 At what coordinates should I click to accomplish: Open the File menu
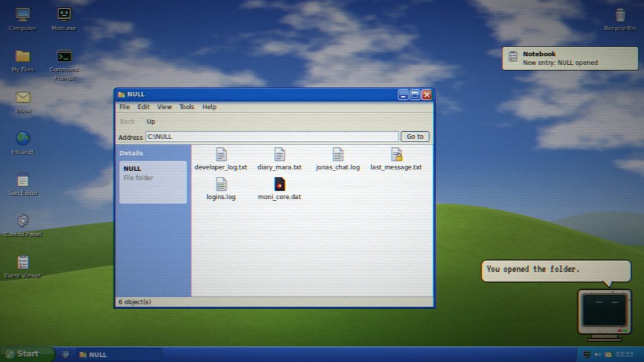124,107
